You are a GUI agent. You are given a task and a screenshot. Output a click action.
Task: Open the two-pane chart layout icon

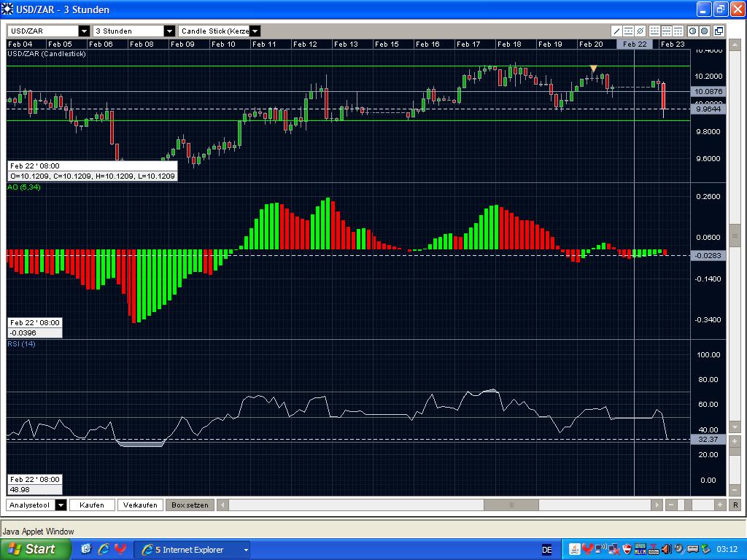(x=666, y=31)
